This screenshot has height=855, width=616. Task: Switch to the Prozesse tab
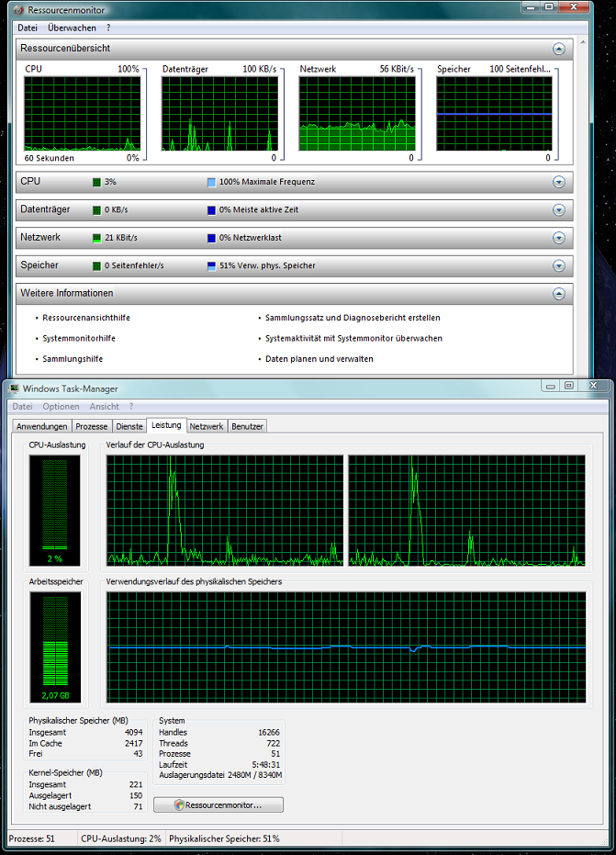tap(92, 426)
